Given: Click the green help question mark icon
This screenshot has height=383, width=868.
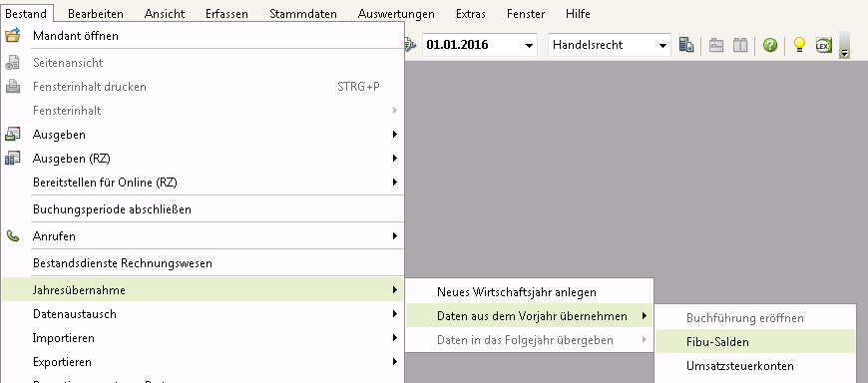Looking at the screenshot, I should point(770,45).
